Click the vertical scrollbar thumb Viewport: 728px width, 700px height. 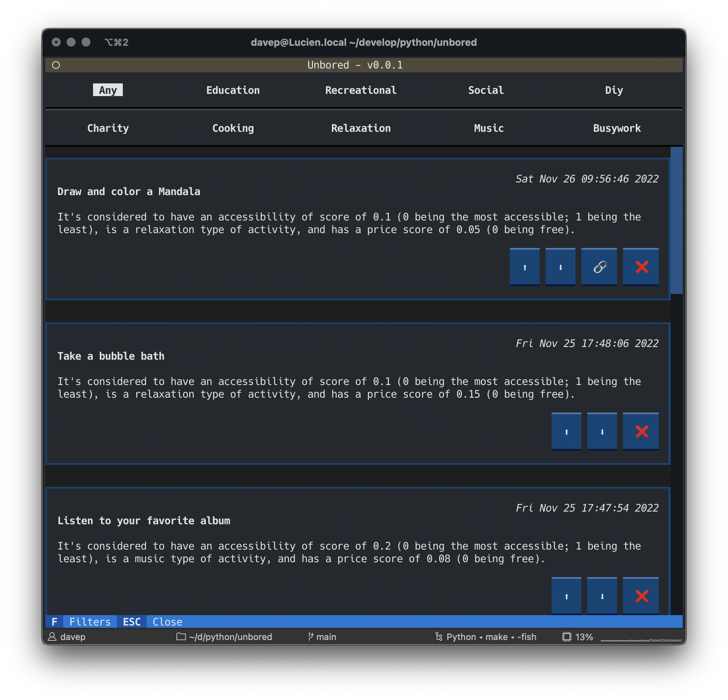coord(676,220)
